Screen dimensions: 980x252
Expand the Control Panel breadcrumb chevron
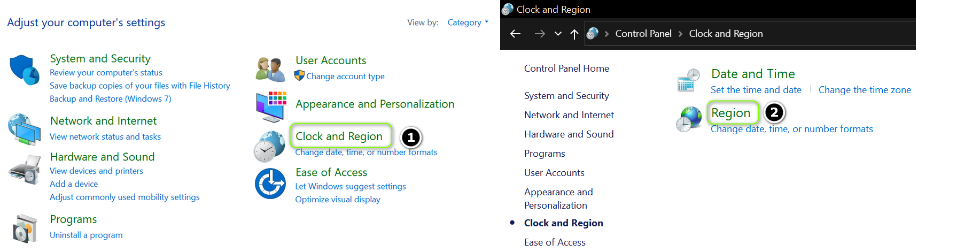[680, 34]
